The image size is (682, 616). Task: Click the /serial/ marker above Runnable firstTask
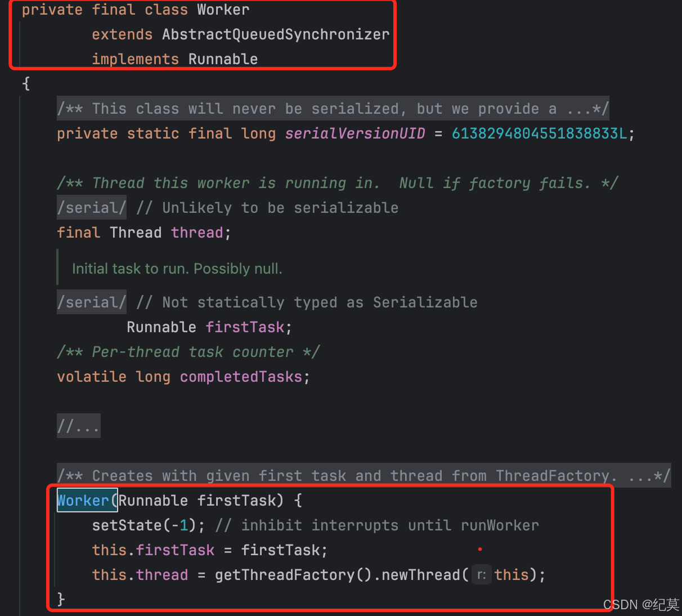[91, 302]
